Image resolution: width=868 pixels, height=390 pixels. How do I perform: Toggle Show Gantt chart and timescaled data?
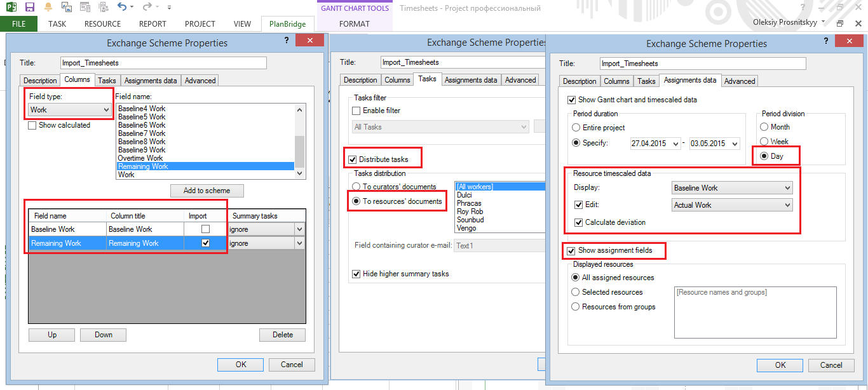point(571,100)
